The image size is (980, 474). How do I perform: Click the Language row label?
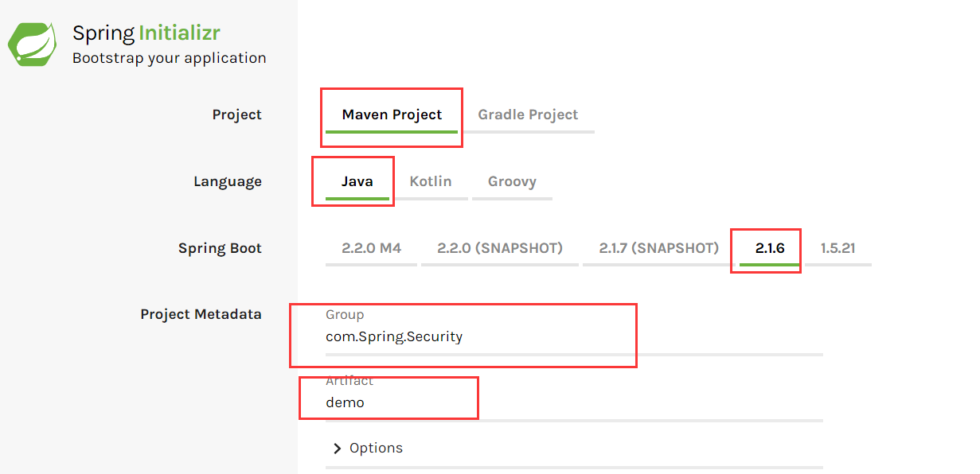tap(227, 182)
